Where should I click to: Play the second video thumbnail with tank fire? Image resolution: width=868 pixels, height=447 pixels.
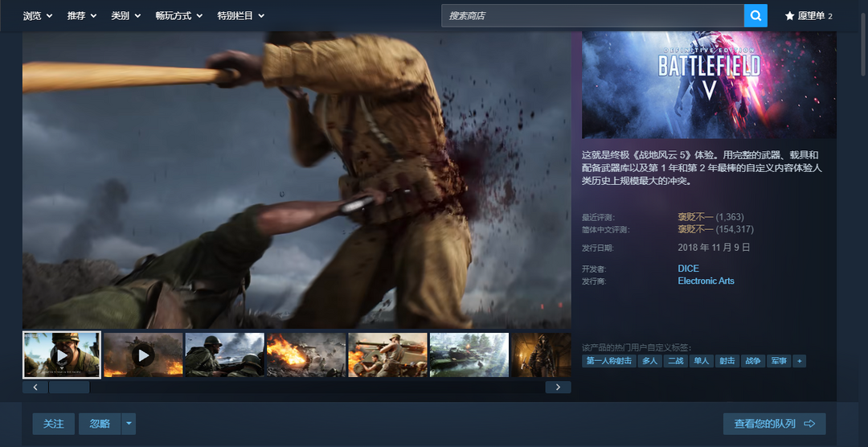pyautogui.click(x=143, y=355)
